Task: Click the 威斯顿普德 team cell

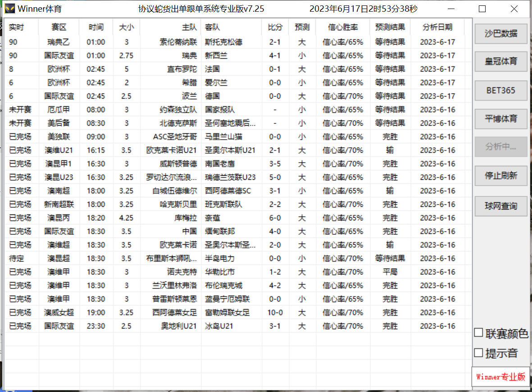Action: [178, 164]
